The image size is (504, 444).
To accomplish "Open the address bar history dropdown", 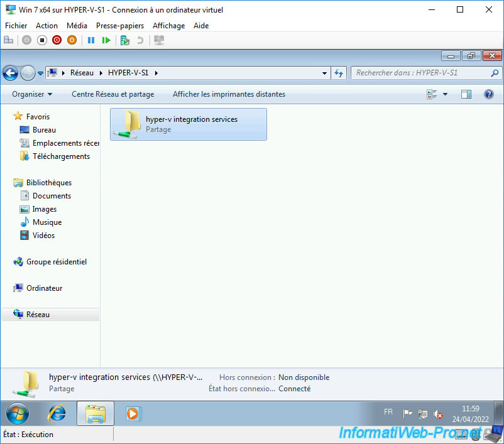I will click(x=325, y=73).
